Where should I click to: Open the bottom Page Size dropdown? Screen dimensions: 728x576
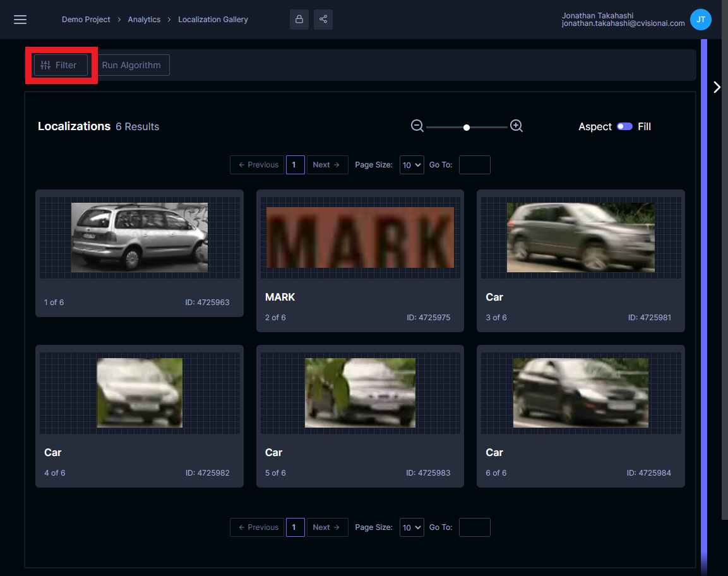point(412,527)
